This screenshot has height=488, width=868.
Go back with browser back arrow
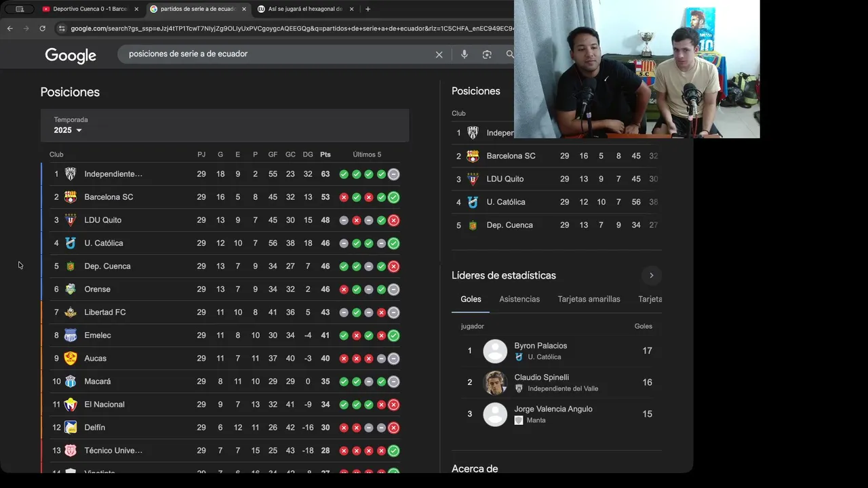10,28
